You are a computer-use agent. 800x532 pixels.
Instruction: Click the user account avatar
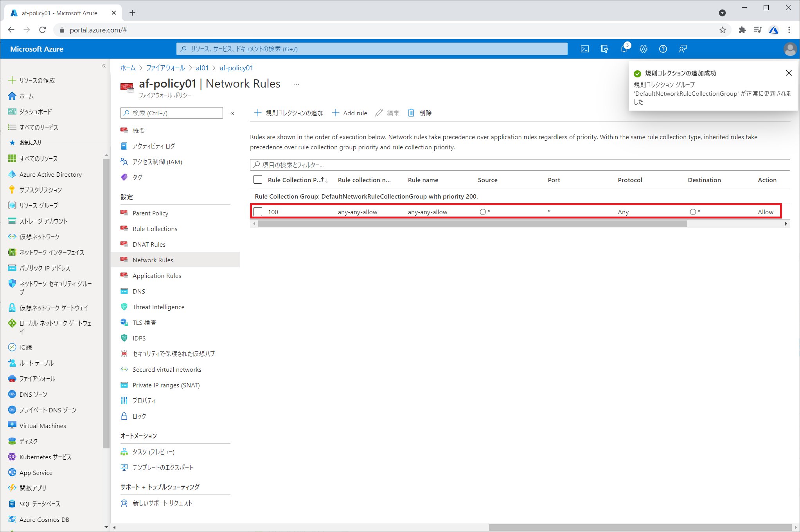tap(790, 49)
